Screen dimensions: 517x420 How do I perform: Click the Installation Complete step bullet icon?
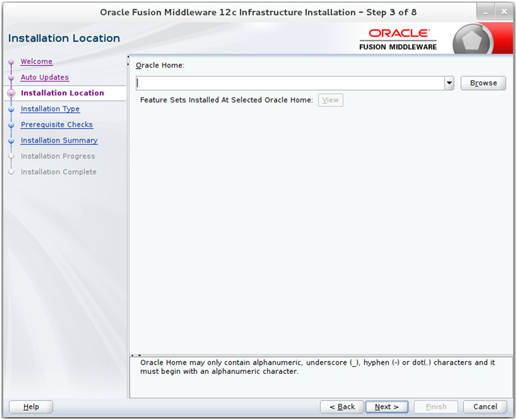tap(11, 172)
